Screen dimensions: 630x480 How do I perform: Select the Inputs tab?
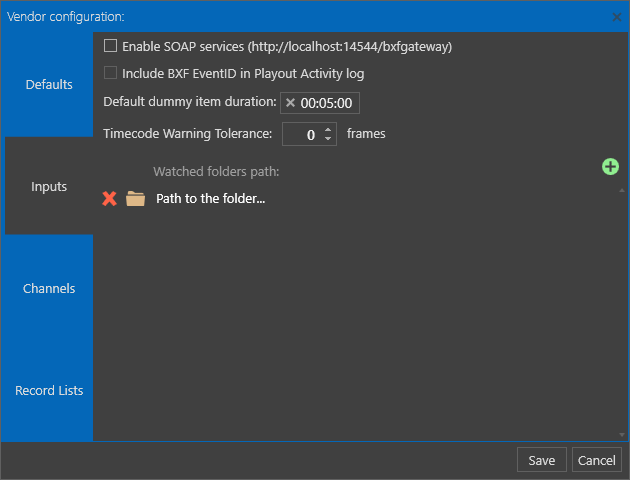pos(49,186)
